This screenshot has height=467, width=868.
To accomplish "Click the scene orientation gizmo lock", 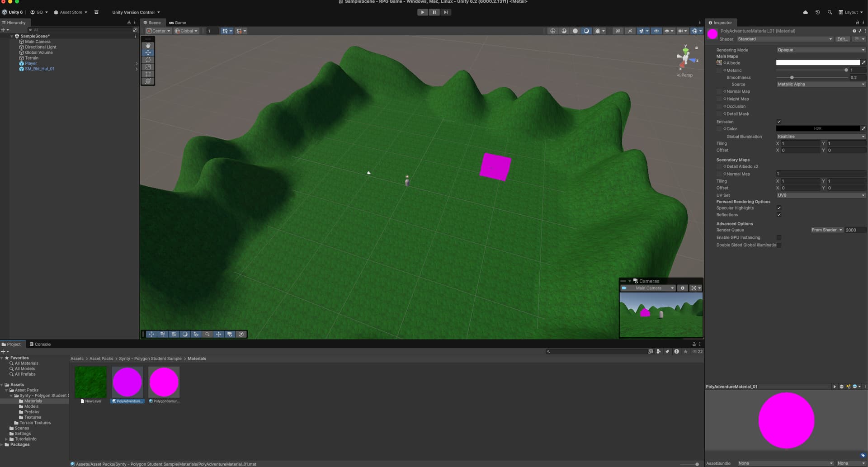I will click(x=696, y=47).
